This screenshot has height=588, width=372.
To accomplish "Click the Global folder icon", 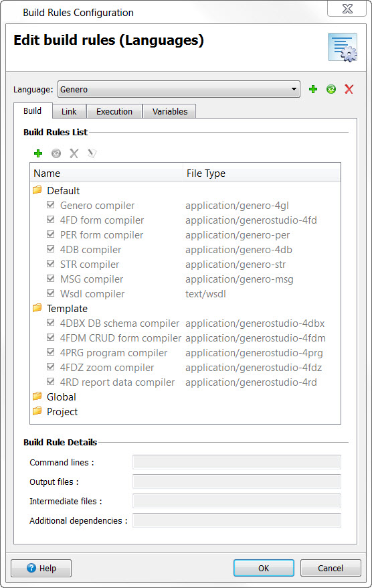I will (x=37, y=396).
